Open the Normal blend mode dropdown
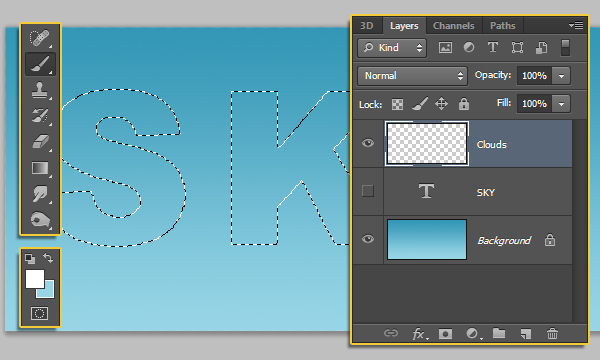This screenshot has height=360, width=600. pyautogui.click(x=412, y=76)
